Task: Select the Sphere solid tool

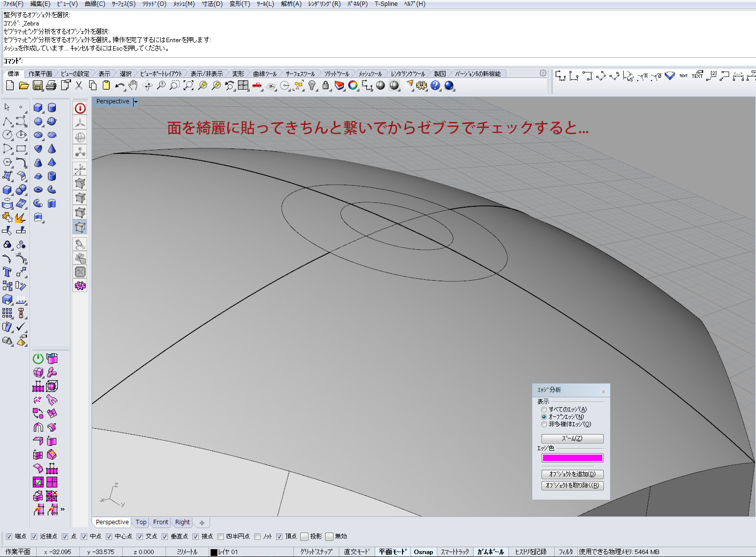Action: coord(38,121)
